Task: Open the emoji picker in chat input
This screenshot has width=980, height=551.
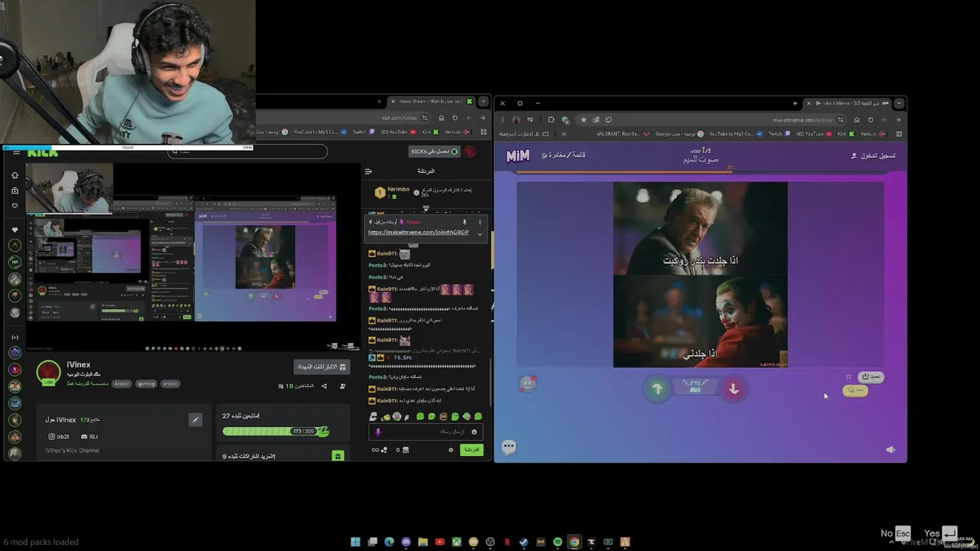Action: pyautogui.click(x=474, y=432)
